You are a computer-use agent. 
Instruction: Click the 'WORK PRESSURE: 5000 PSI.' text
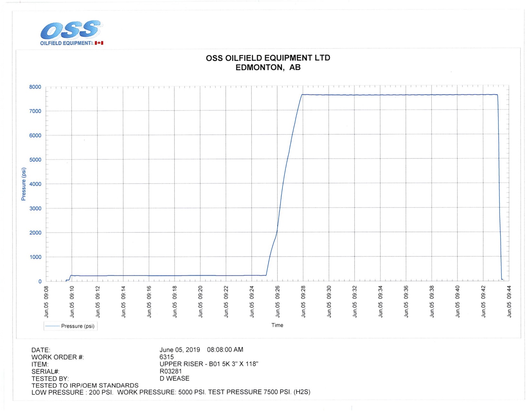[162, 392]
